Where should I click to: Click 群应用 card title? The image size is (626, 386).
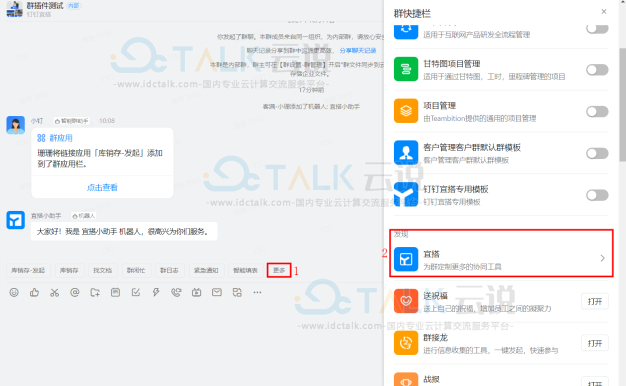click(x=61, y=138)
